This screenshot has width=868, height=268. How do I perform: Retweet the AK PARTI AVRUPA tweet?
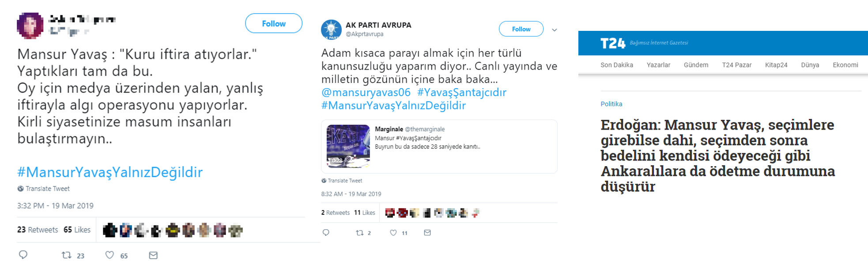point(360,233)
